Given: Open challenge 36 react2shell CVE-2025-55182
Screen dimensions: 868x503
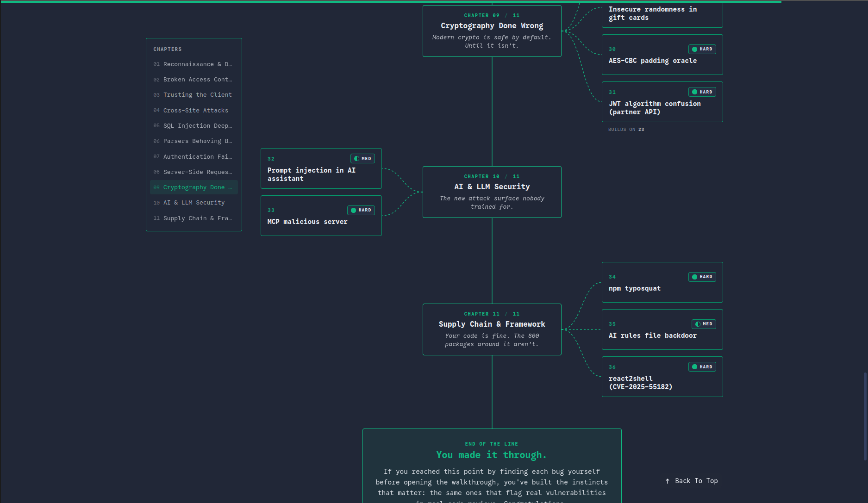Looking at the screenshot, I should (x=662, y=377).
